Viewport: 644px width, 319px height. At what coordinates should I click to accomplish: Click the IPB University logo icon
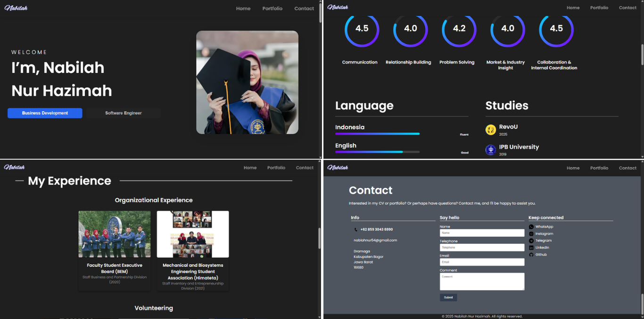(x=491, y=150)
